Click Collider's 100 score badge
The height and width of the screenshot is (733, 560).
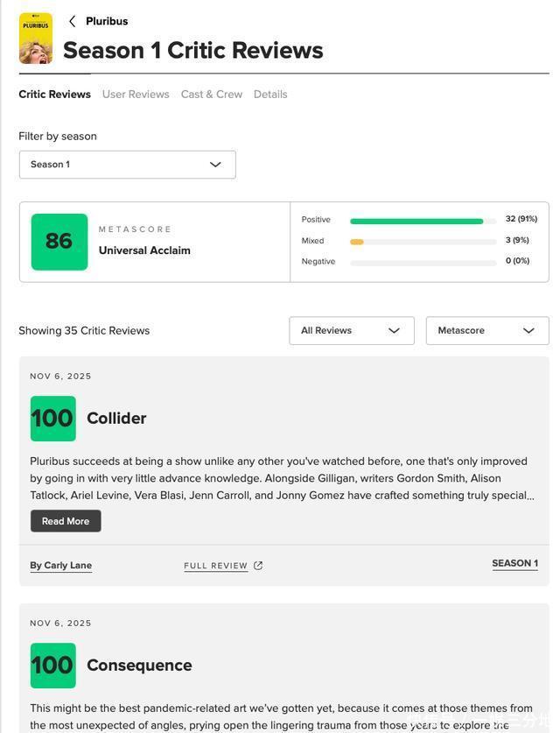tap(52, 419)
